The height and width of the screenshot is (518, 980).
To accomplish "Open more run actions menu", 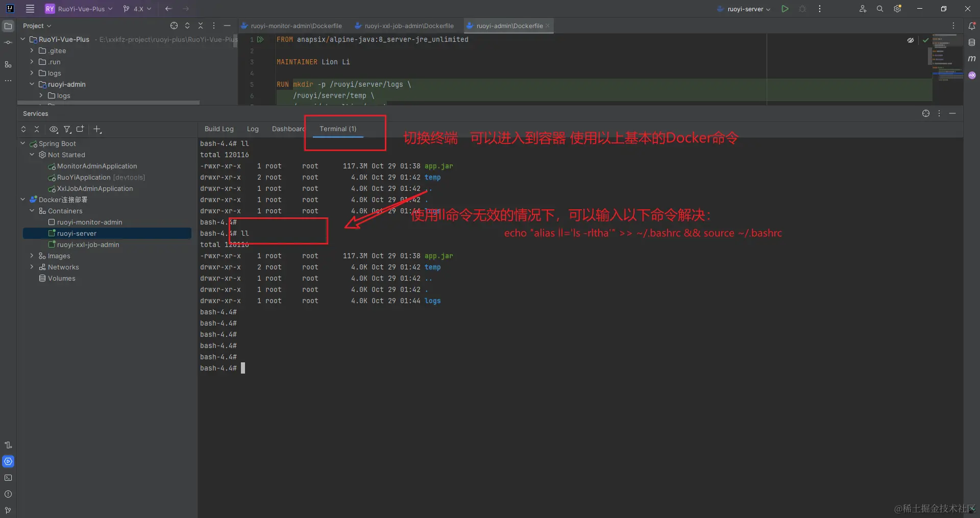I will (820, 9).
